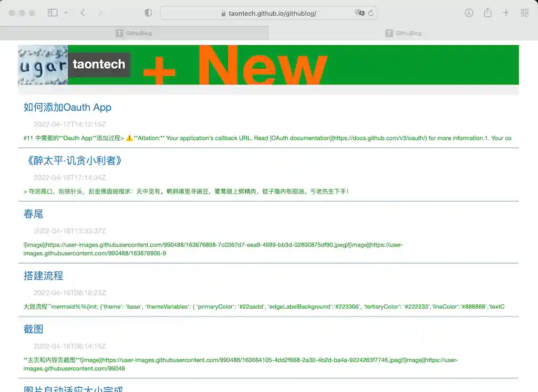
Task: Open the privacy shield report icon
Action: tap(148, 13)
